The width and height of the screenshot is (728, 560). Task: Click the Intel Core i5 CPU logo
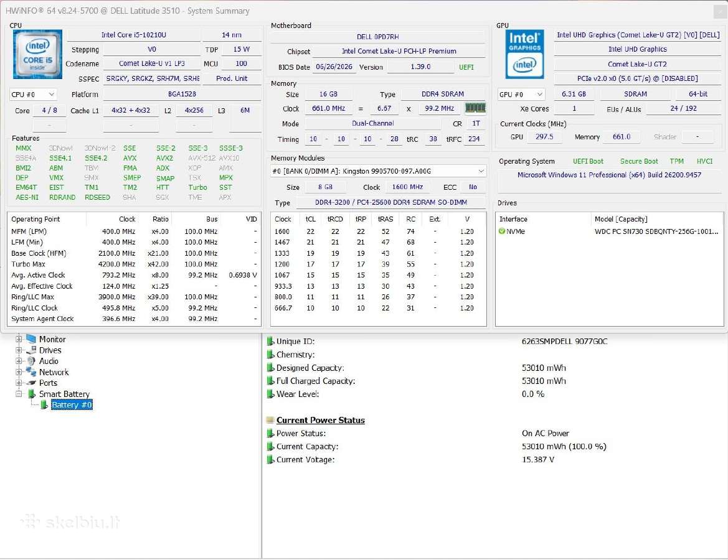tap(37, 54)
